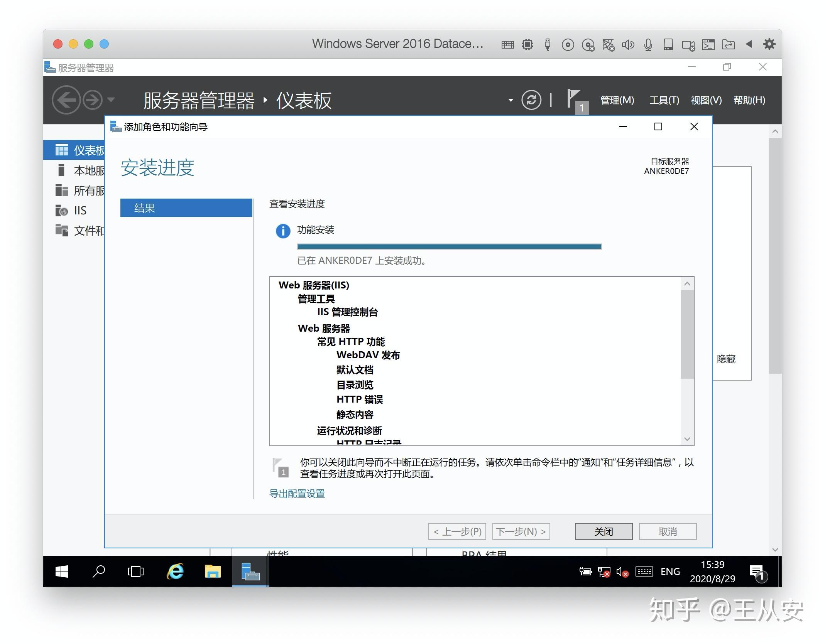
Task: Close the wizard with the 关闭 button
Action: (603, 531)
